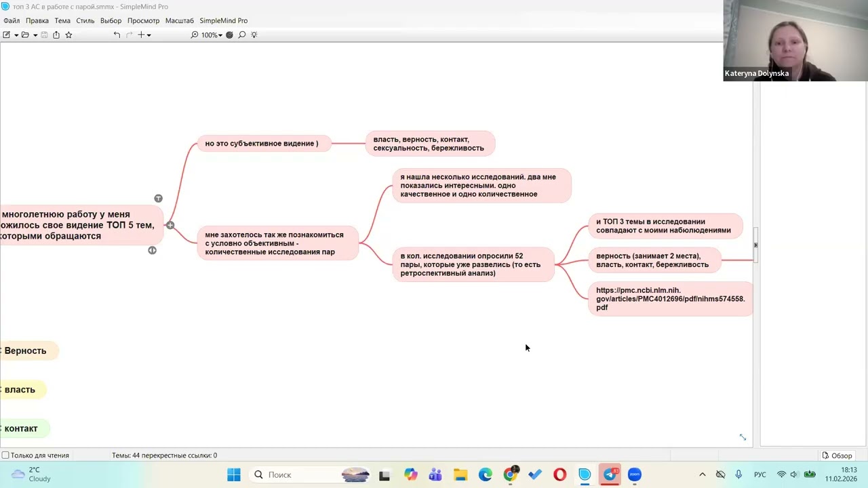Click the Kateryna Dolynska video thumbnail
The width and height of the screenshot is (868, 488).
[795, 41]
